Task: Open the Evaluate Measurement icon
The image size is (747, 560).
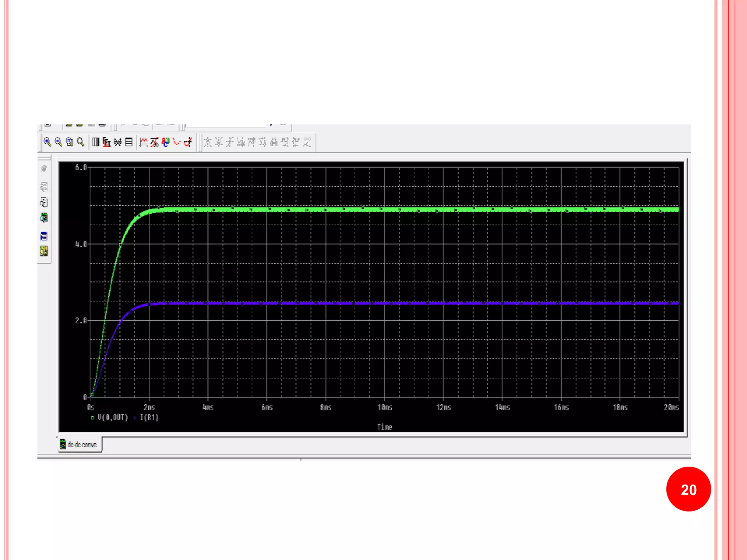Action: [155, 142]
